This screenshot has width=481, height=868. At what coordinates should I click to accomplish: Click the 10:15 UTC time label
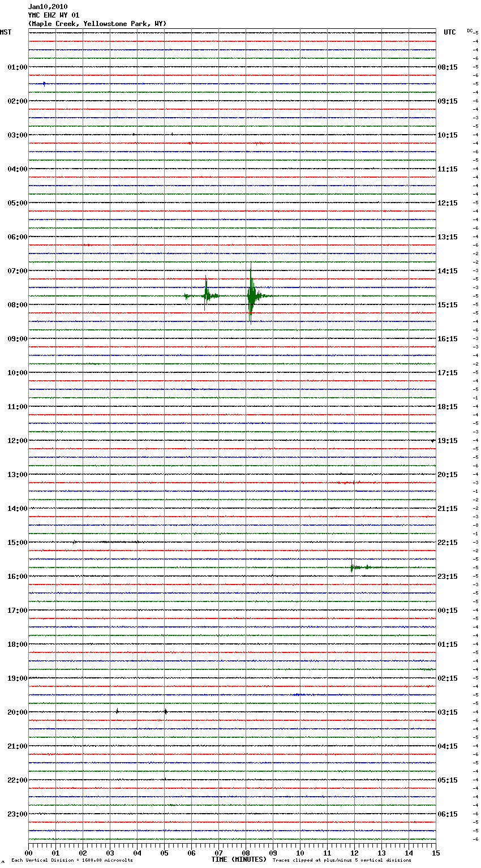click(448, 135)
